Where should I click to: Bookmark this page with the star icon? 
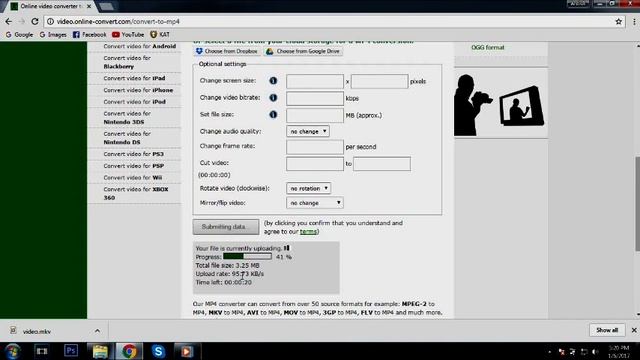[619, 22]
